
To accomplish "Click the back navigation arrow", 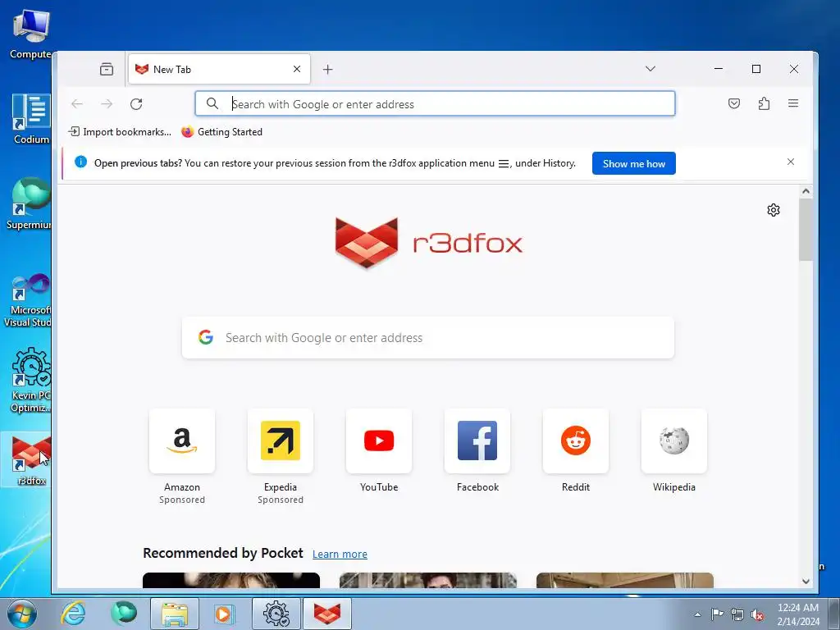I will click(77, 104).
